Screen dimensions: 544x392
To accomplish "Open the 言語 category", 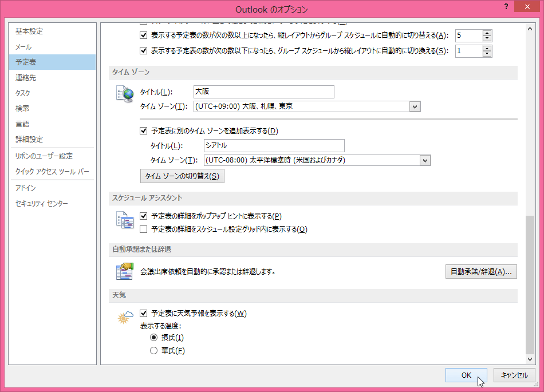I will coord(52,124).
